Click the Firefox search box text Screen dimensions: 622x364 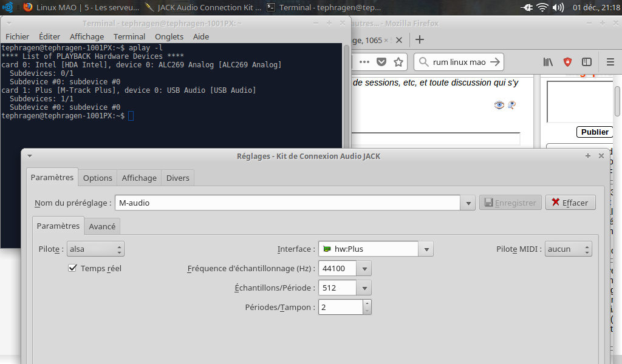point(459,62)
